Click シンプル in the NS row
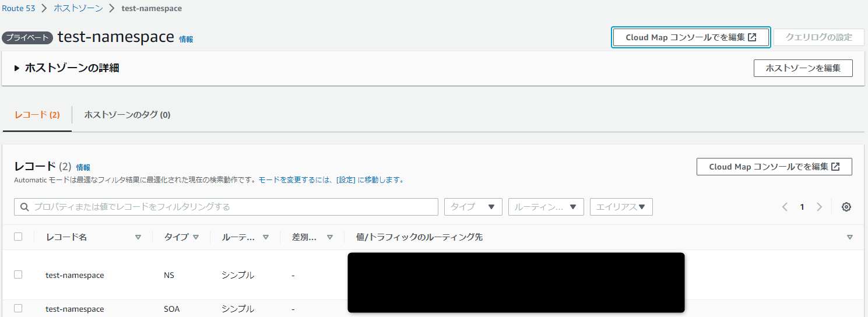 click(238, 275)
